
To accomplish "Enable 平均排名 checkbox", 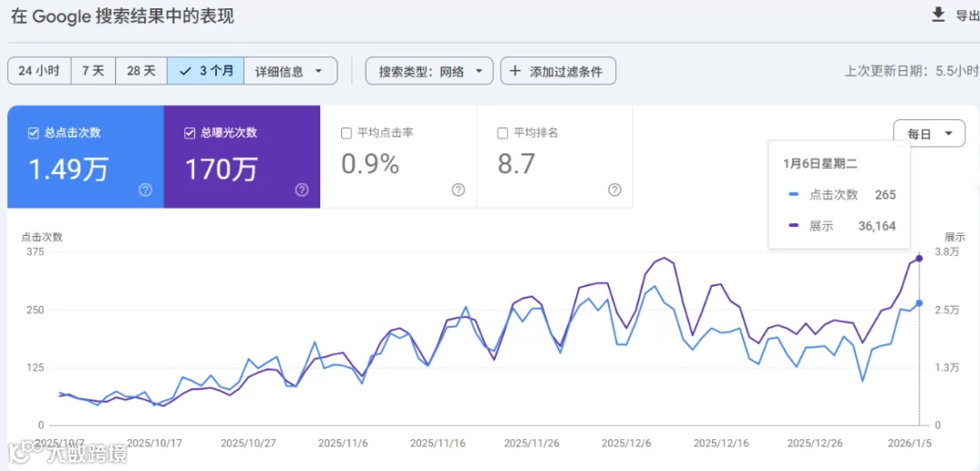I will point(503,133).
